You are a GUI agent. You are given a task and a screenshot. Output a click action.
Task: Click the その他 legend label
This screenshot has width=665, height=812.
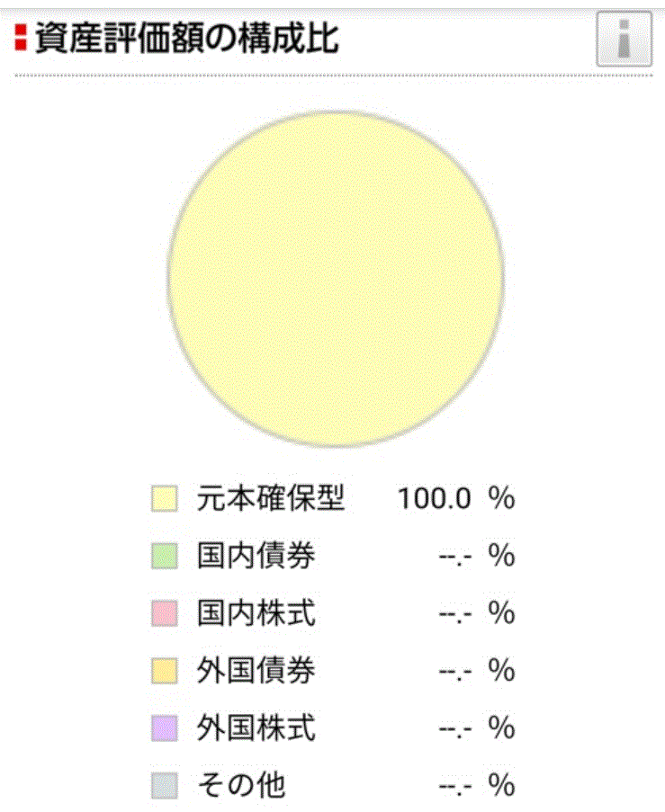coord(241,786)
